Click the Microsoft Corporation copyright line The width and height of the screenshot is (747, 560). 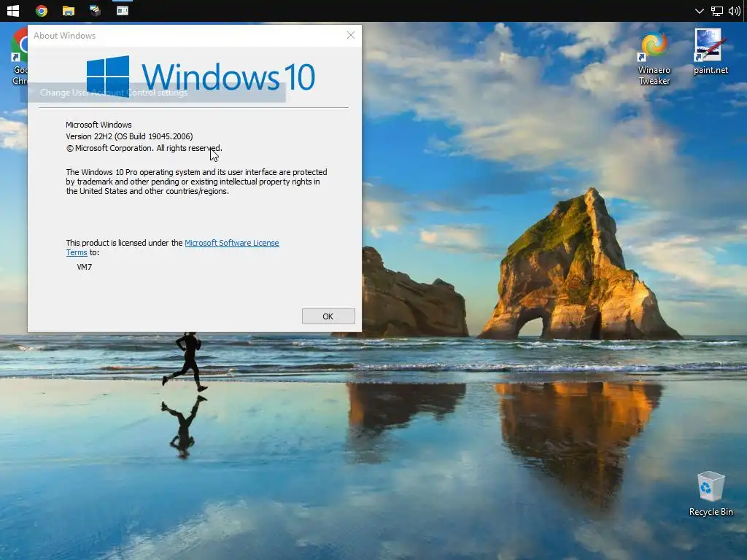(144, 148)
